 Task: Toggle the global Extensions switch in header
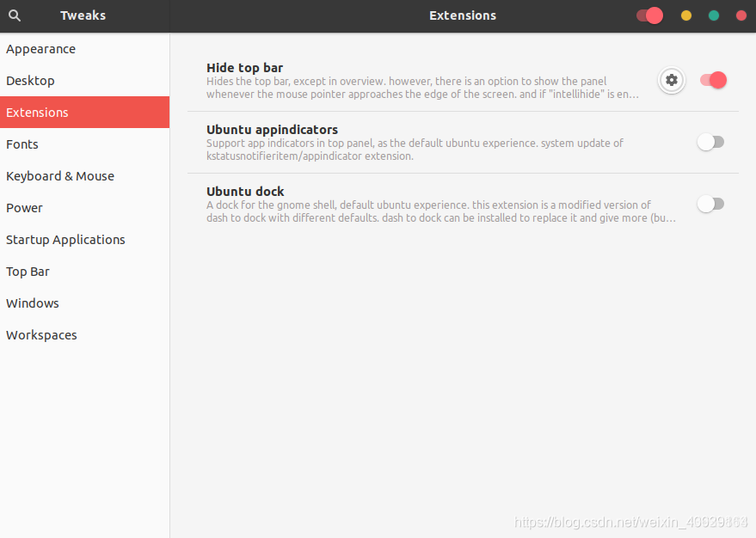[x=649, y=15]
